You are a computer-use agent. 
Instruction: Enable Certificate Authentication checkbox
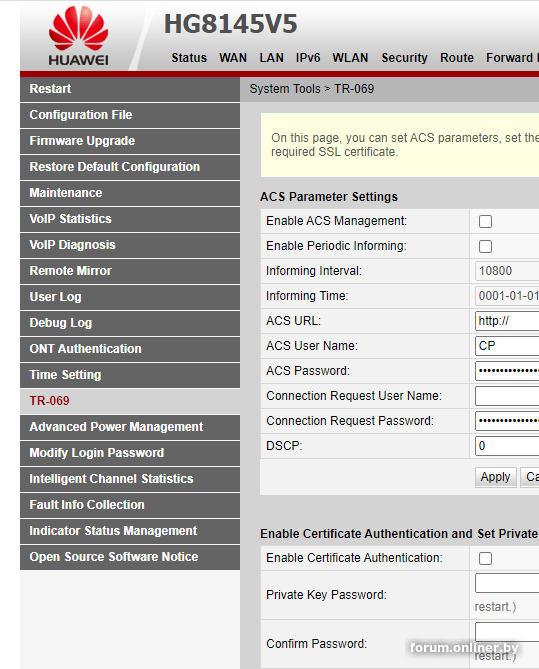(x=485, y=558)
